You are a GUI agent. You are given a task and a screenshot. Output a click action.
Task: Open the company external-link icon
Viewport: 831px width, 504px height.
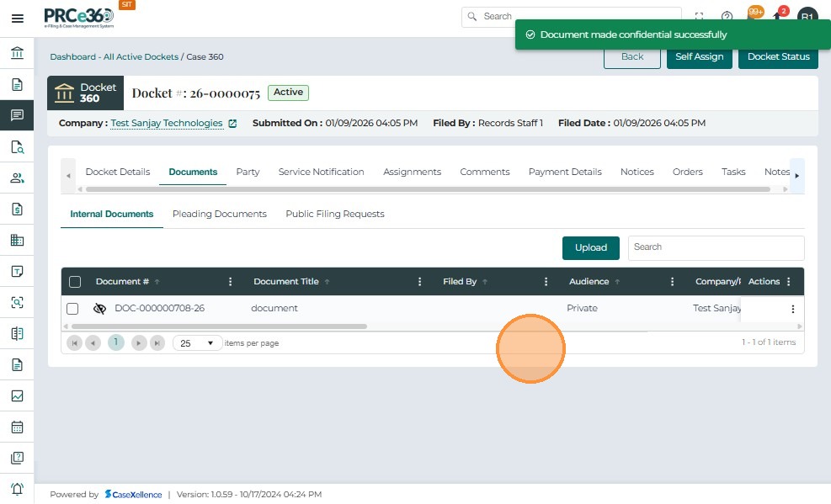coord(232,124)
